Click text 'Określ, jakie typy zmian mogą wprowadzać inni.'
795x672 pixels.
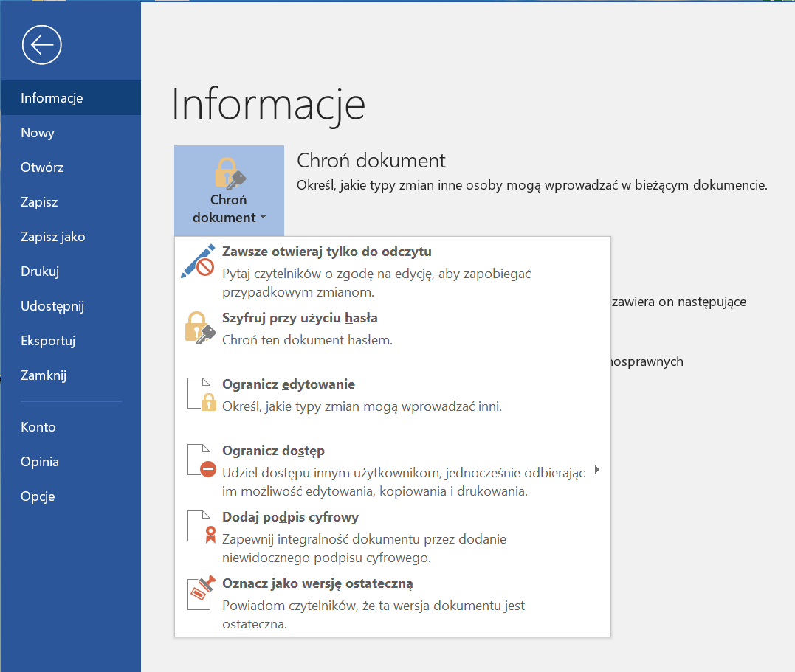(x=362, y=406)
